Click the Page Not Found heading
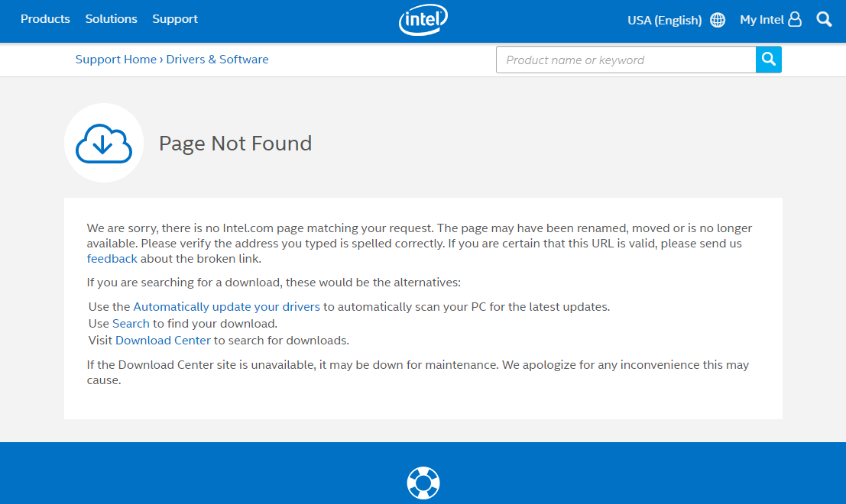The width and height of the screenshot is (846, 504). [235, 144]
